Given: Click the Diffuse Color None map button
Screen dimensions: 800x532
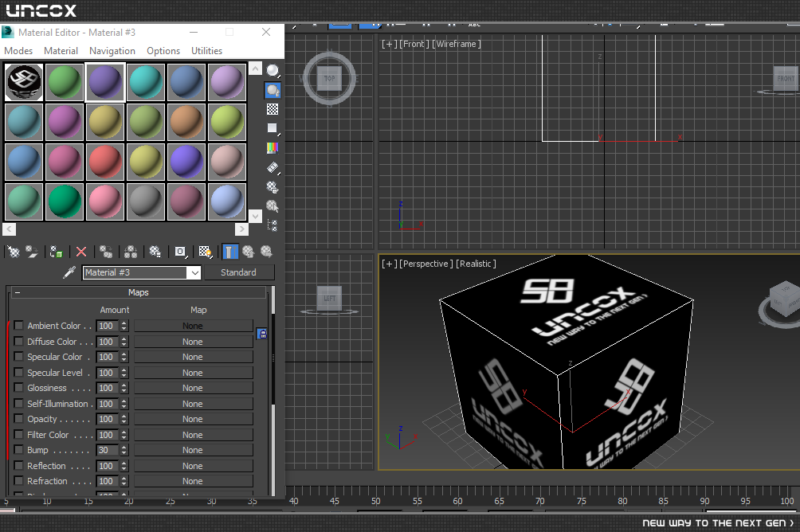Looking at the screenshot, I should (193, 342).
